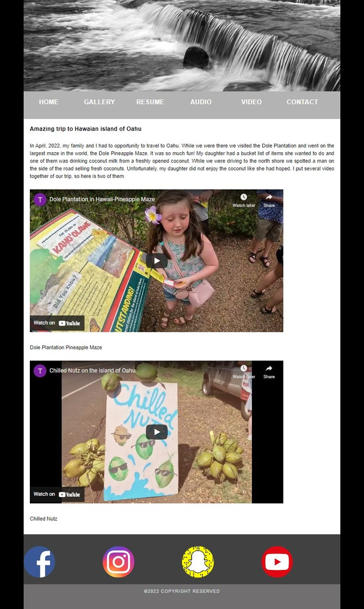The width and height of the screenshot is (364, 609).
Task: Switch to the VIDEO page
Action: point(251,102)
